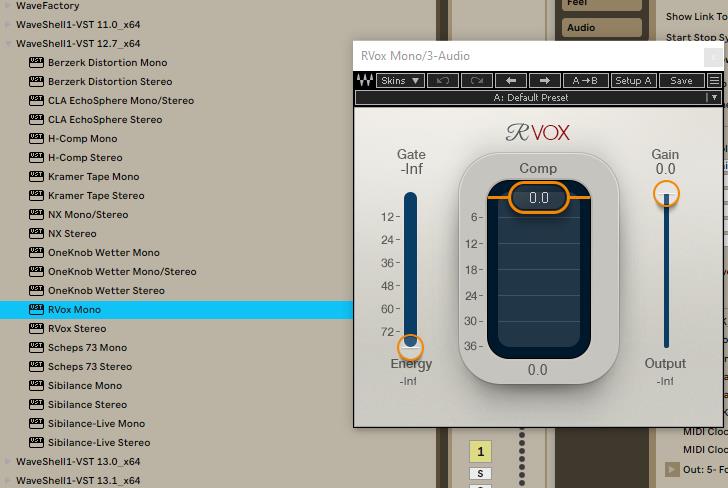Click the VST icon beside Kramer Tape Stereo
This screenshot has height=488, width=728.
(x=36, y=195)
